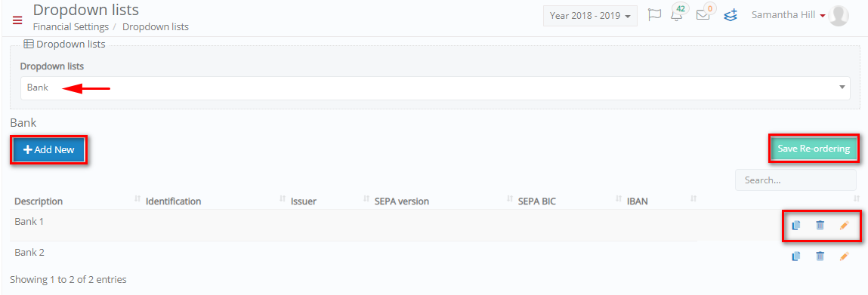Click the Save Re-ordering button
The width and height of the screenshot is (868, 295).
(813, 149)
